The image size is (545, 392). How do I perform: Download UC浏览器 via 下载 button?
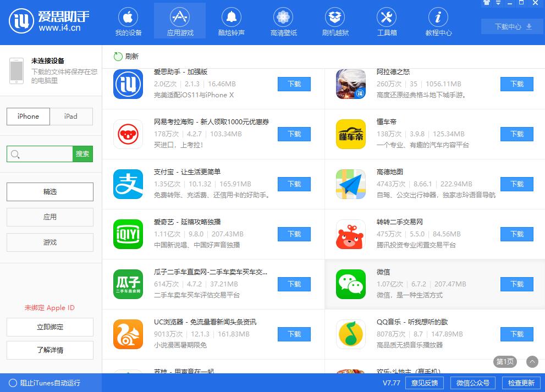[x=294, y=334]
